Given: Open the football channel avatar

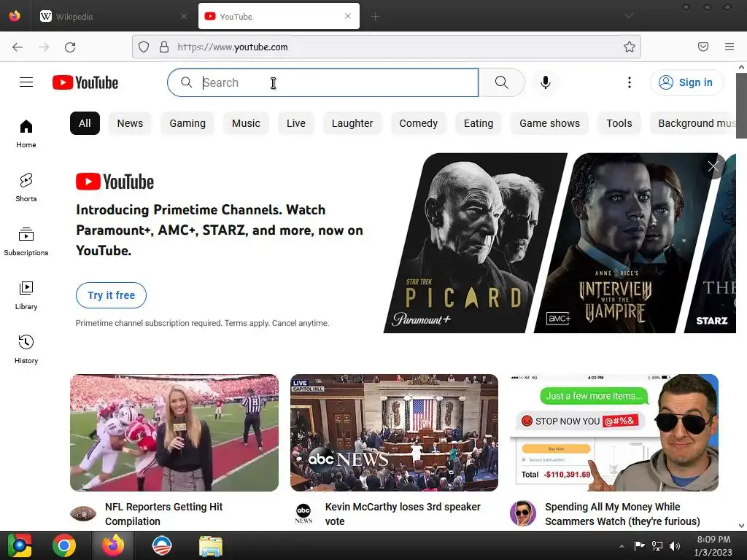Looking at the screenshot, I should point(83,513).
